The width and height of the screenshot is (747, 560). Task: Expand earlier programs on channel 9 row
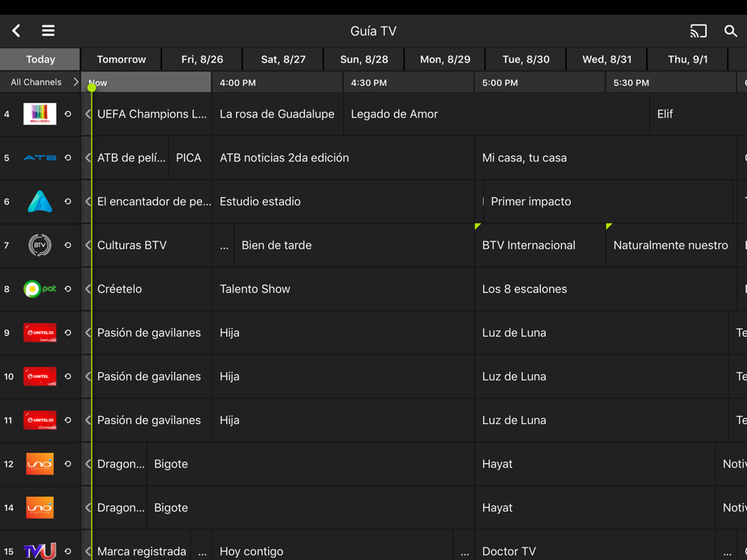coord(88,332)
